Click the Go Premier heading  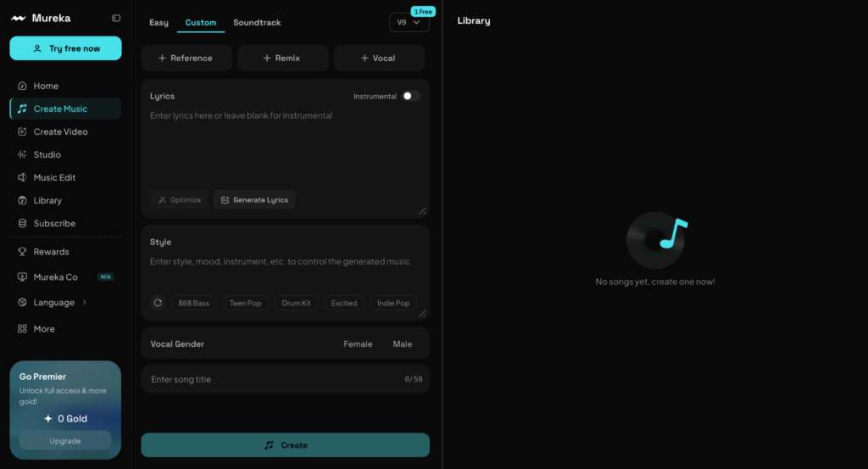42,377
